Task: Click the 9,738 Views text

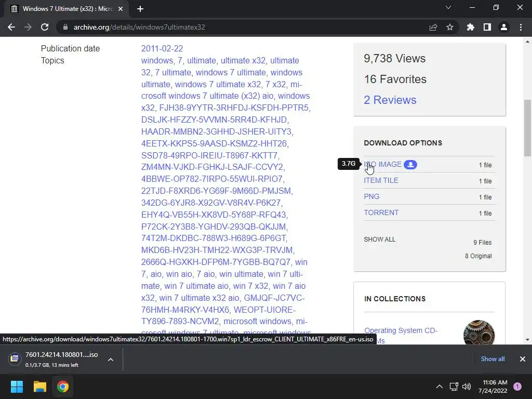Action: 395,58
